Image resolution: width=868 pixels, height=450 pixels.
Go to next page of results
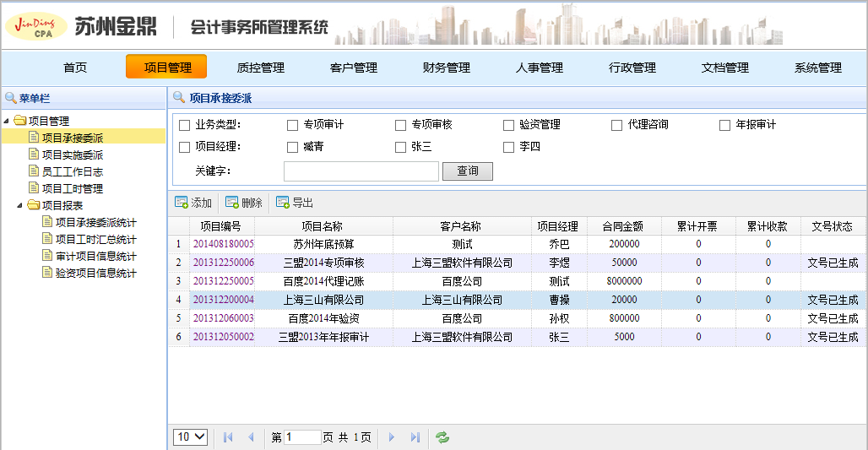[x=392, y=437]
